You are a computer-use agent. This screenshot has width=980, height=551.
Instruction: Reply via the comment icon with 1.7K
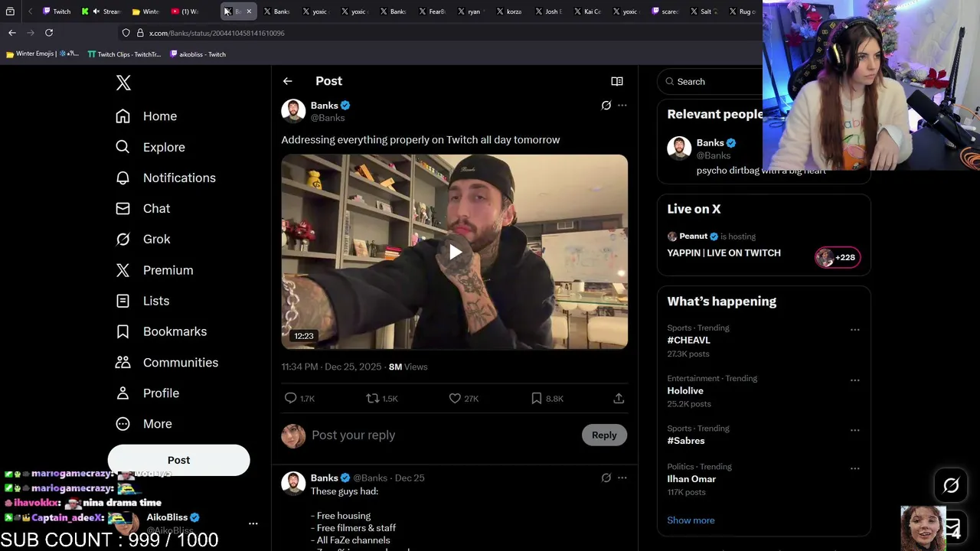pyautogui.click(x=299, y=398)
